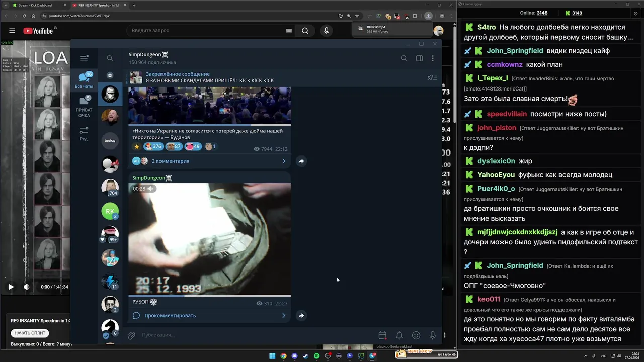Forward the РУБОП post via share arrow
The width and height of the screenshot is (644, 362).
301,316
